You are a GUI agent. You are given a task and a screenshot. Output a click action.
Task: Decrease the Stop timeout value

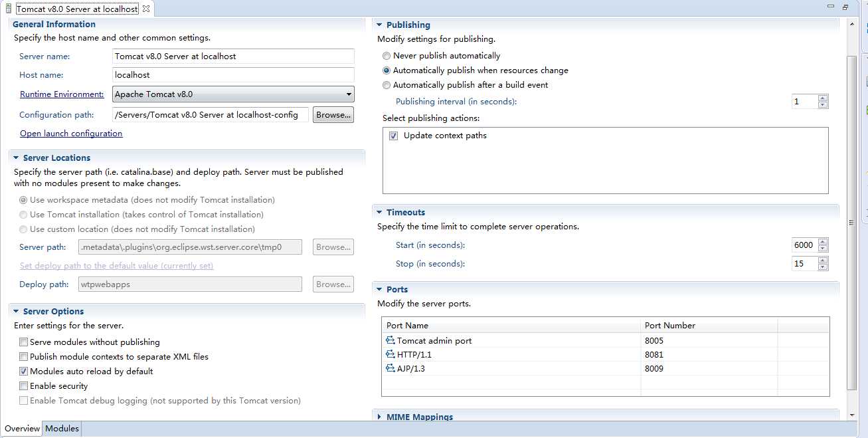[x=823, y=267]
